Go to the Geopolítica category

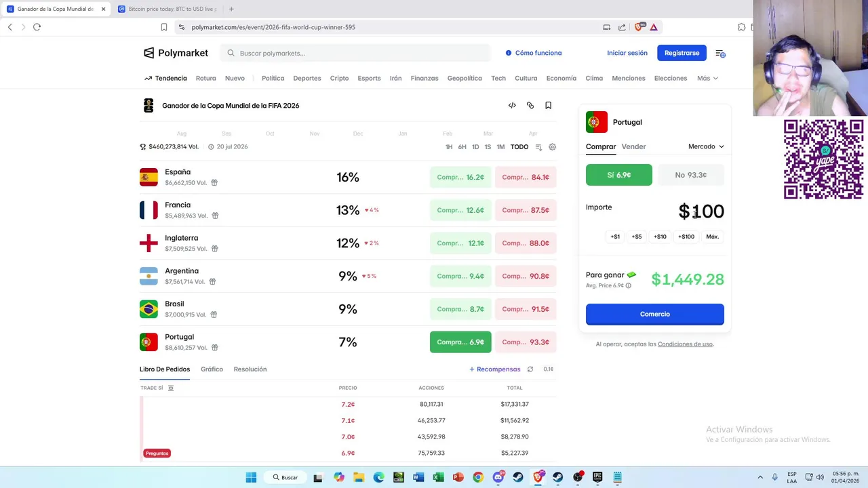click(x=465, y=79)
